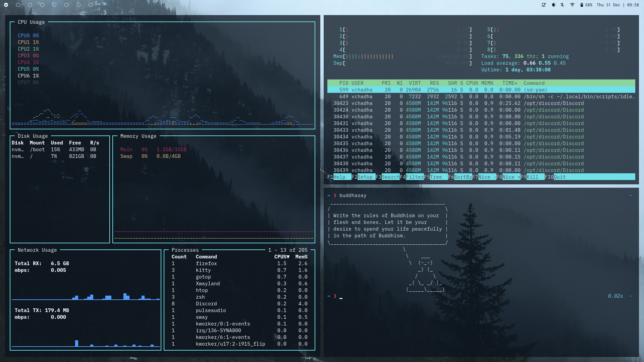Open the Wi-Fi network icon
Viewport: 644px width, 362px height.
pyautogui.click(x=572, y=5)
